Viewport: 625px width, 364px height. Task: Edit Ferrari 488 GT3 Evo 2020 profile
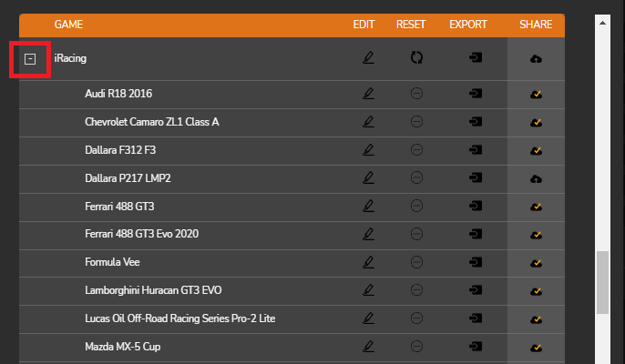(368, 234)
